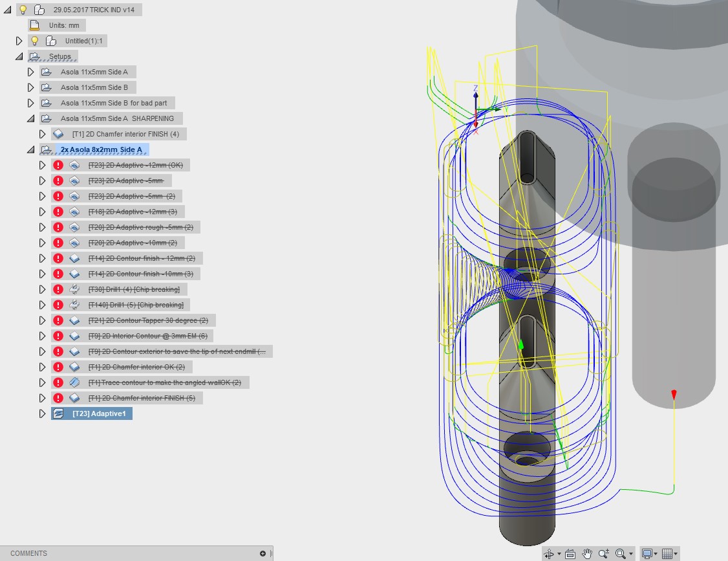Select Asola 11x5mm Side B setup label
The image size is (728, 561).
click(x=94, y=87)
